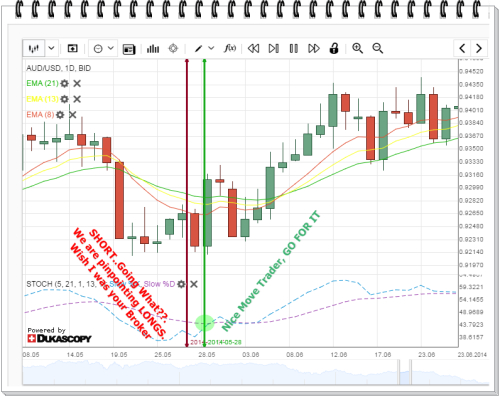The image size is (500, 397).
Task: Toggle the chart lock icon
Action: click(334, 49)
